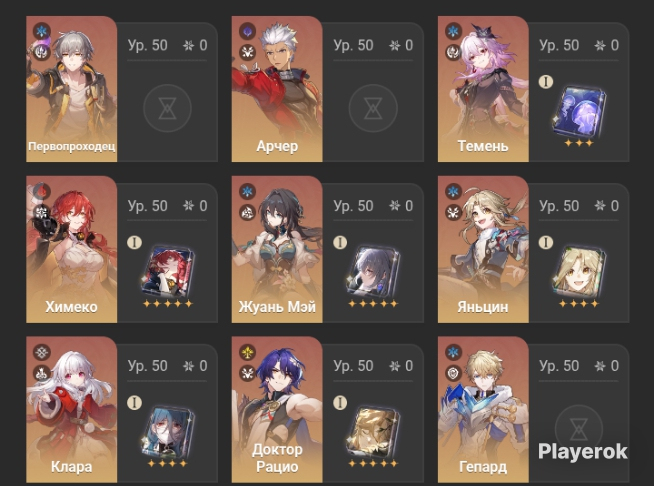Click the quantum element icon on Арчер

point(247,31)
